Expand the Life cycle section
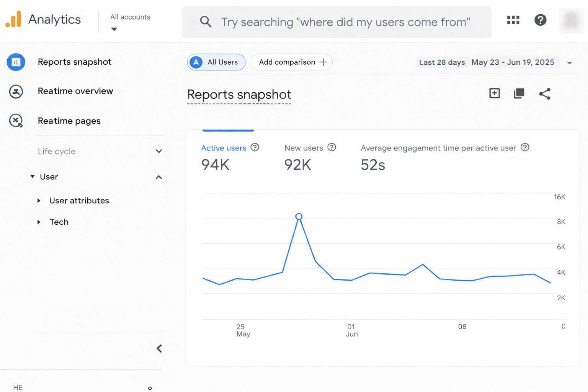 [159, 151]
